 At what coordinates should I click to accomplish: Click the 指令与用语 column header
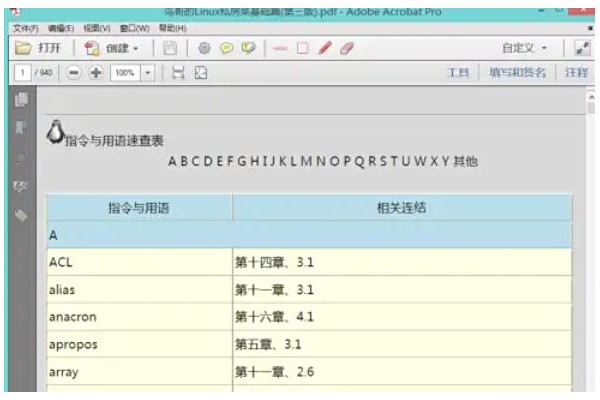click(x=140, y=208)
